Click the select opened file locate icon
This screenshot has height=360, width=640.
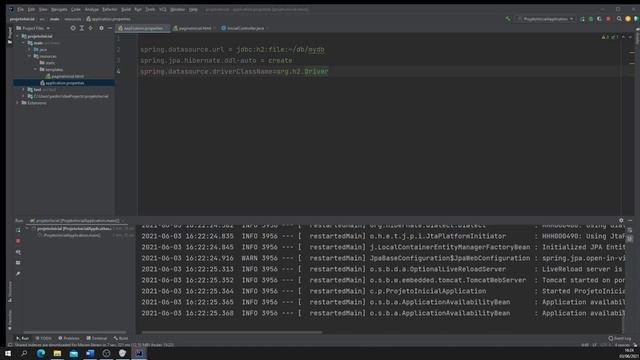pyautogui.click(x=73, y=28)
